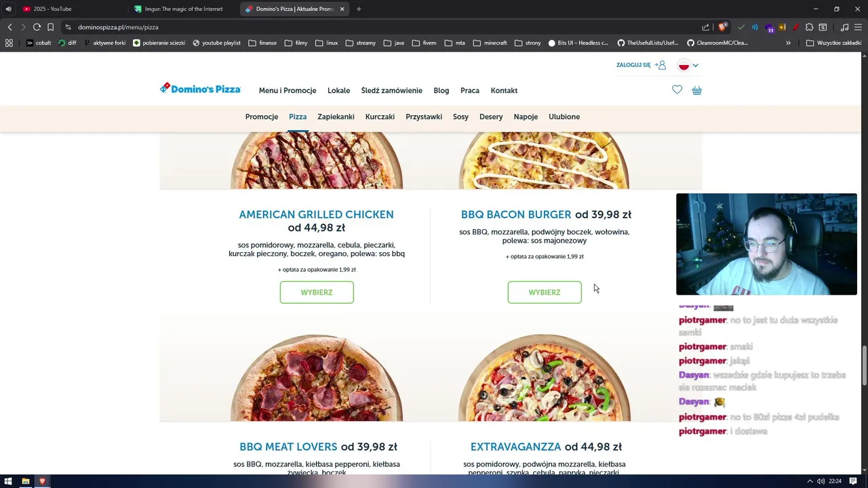
Task: Select the Promocje menu category
Action: pyautogui.click(x=262, y=117)
